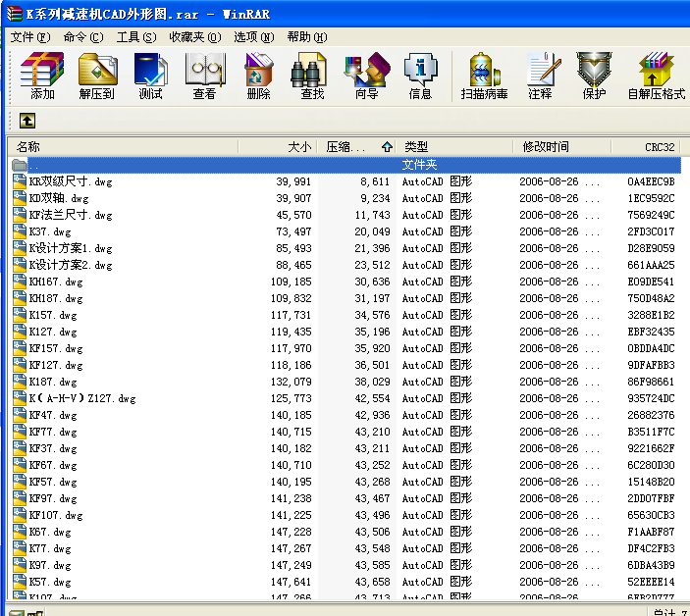
Task: Select file K97.dwg
Action: pyautogui.click(x=50, y=565)
